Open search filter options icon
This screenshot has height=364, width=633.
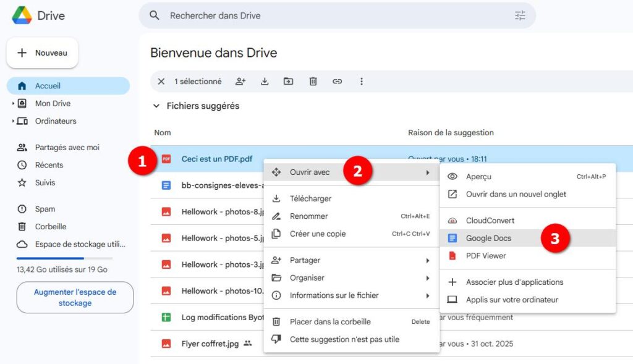point(520,15)
